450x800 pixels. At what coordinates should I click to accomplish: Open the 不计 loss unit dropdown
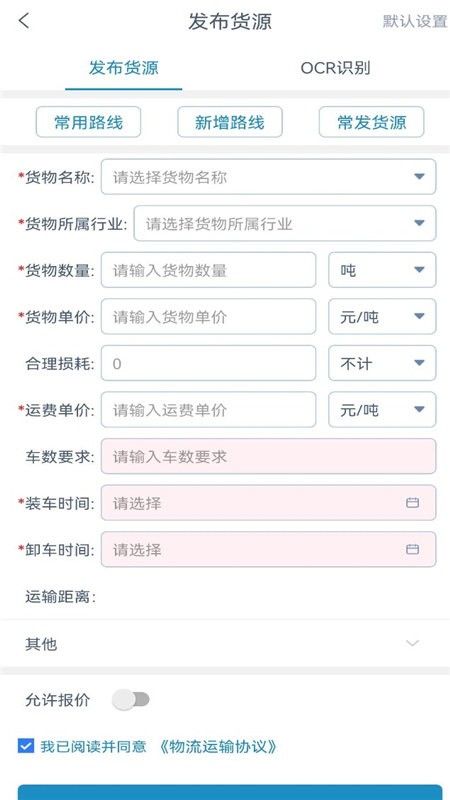[x=382, y=363]
